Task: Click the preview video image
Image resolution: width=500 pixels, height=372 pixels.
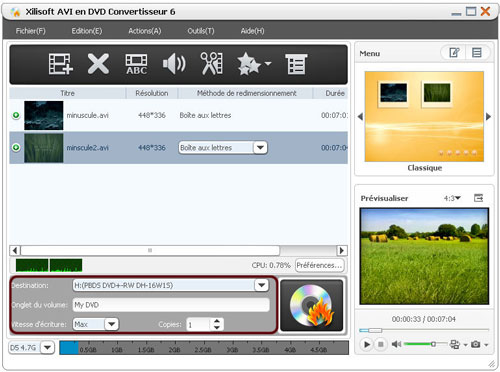Action: click(x=424, y=256)
